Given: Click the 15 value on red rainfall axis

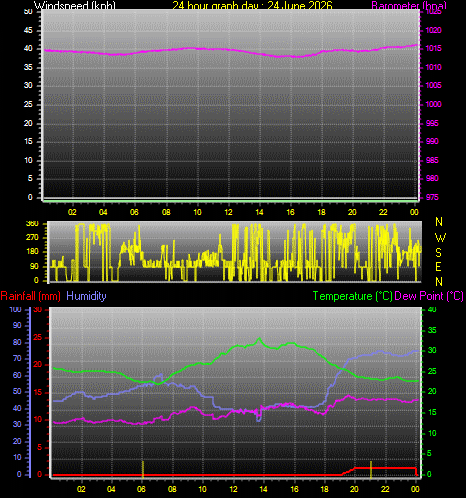Looking at the screenshot, I should [x=38, y=392].
